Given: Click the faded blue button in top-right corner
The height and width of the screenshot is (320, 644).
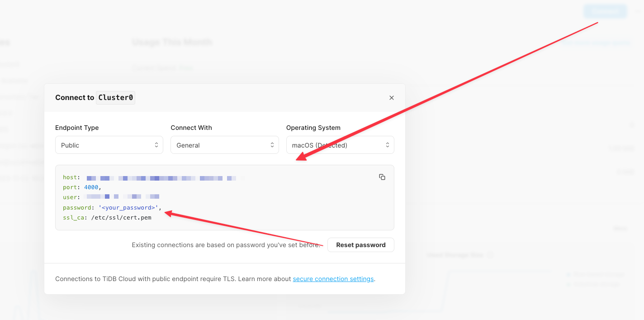Looking at the screenshot, I should 605,11.
